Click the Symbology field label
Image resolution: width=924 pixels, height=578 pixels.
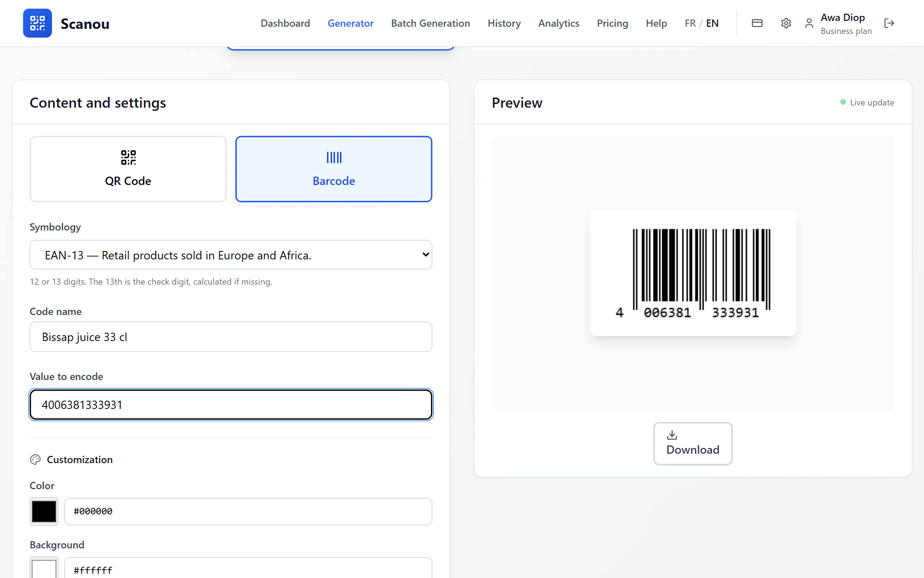click(55, 227)
